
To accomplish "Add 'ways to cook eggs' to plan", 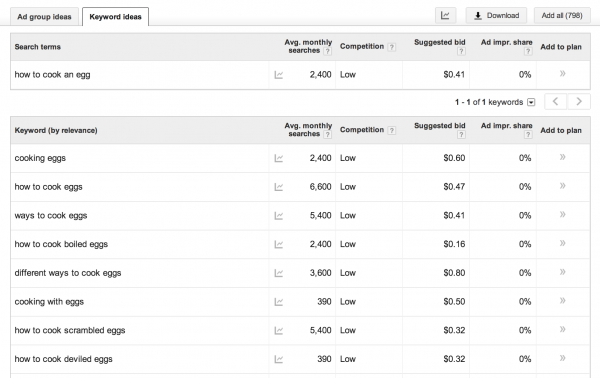I will (562, 214).
